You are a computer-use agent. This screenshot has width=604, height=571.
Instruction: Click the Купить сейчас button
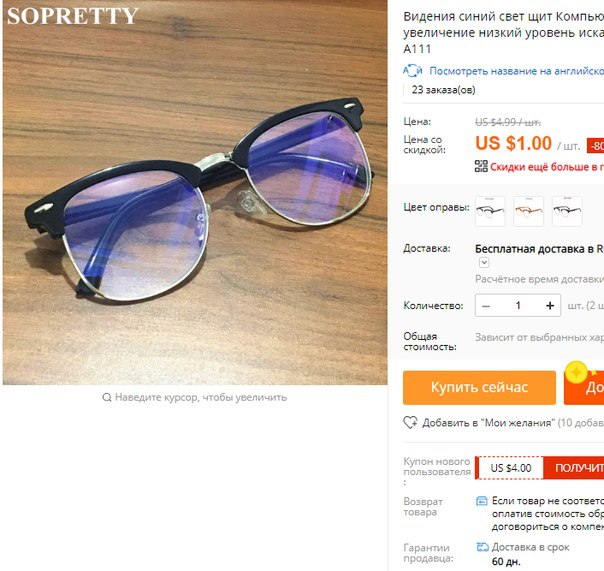tap(479, 388)
